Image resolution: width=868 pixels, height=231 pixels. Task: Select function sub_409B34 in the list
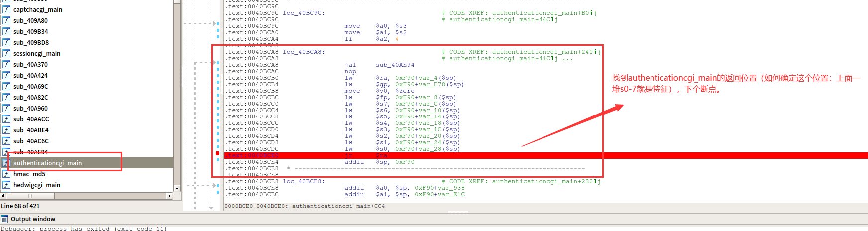click(31, 31)
